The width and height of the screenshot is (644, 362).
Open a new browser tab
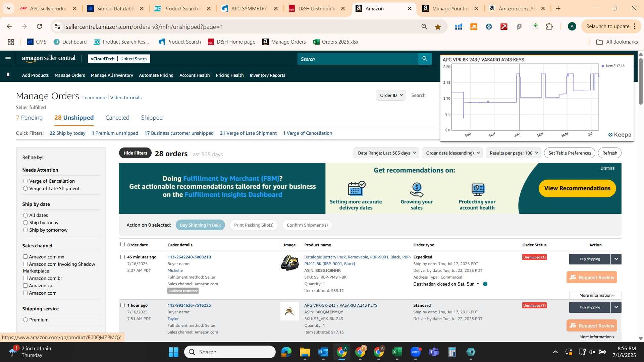click(x=558, y=8)
